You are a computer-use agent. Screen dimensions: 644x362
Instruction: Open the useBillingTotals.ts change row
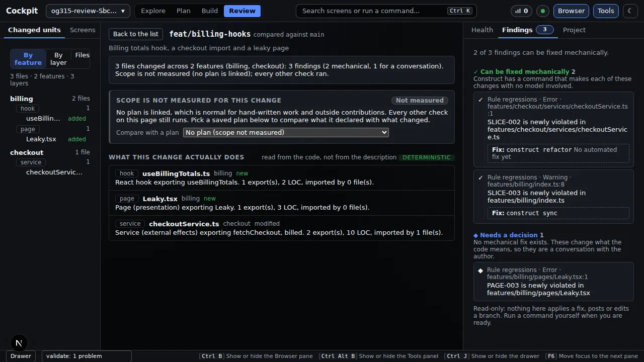[282, 178]
